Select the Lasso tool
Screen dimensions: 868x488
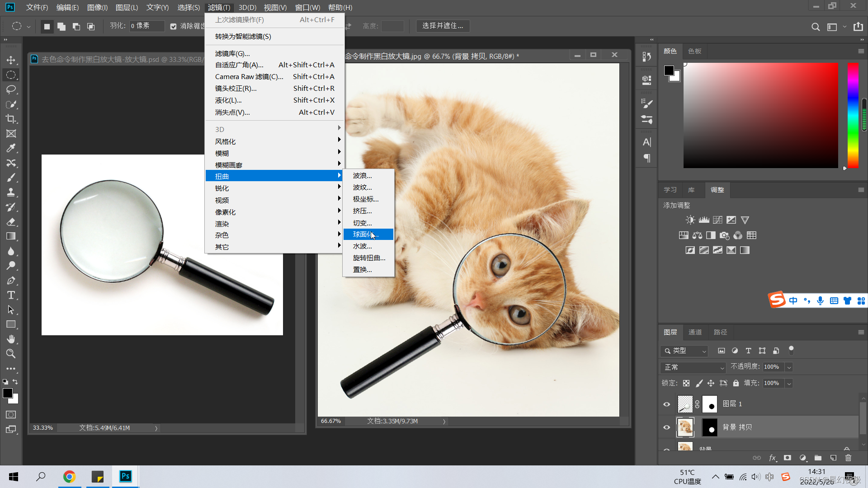pos(11,89)
